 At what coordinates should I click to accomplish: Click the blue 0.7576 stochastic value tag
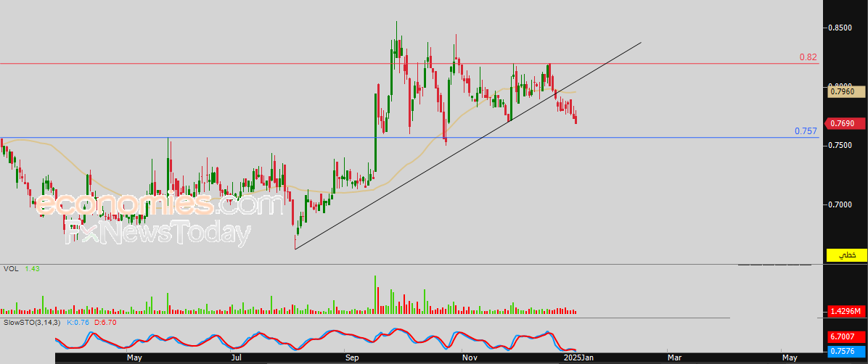[846, 352]
